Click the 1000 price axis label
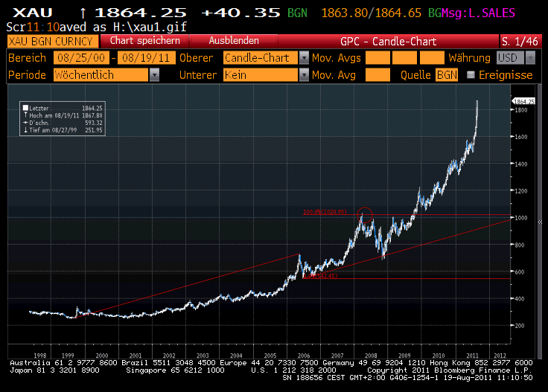The image size is (548, 392). point(520,218)
